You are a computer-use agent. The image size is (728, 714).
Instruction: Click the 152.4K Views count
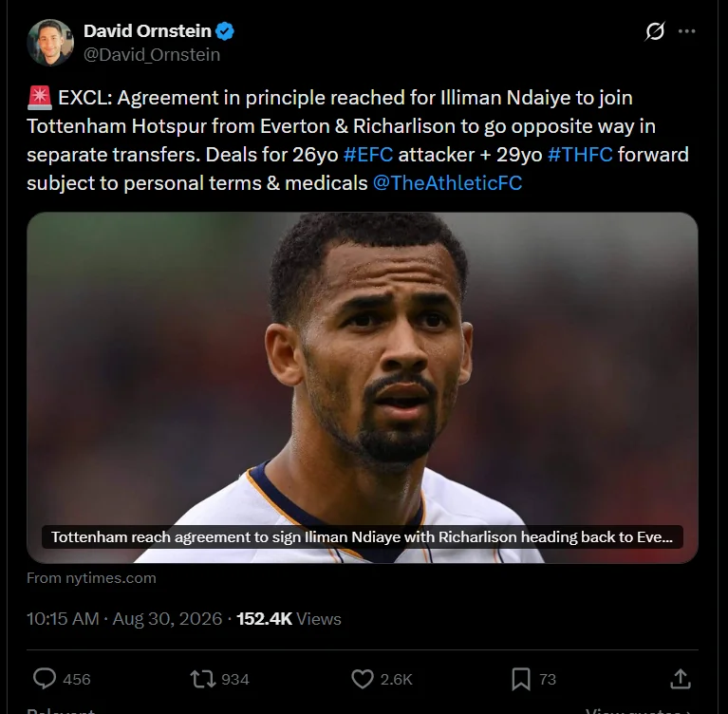289,619
